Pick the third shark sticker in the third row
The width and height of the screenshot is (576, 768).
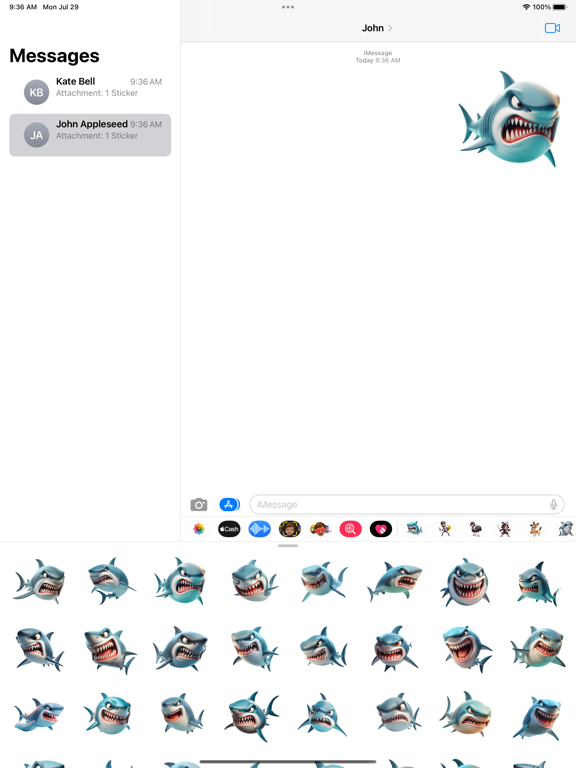pos(182,713)
